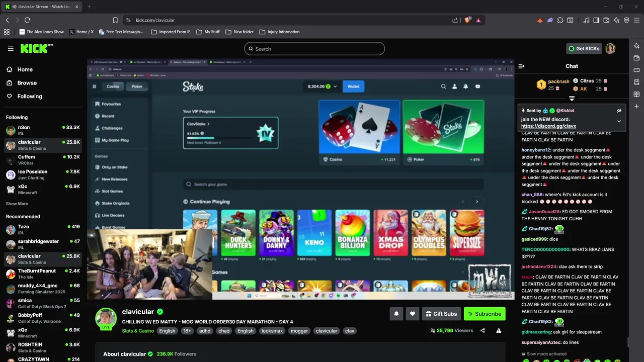Open the Kick hamburger menu
Viewport: 644px width, 362px height.
point(11,49)
